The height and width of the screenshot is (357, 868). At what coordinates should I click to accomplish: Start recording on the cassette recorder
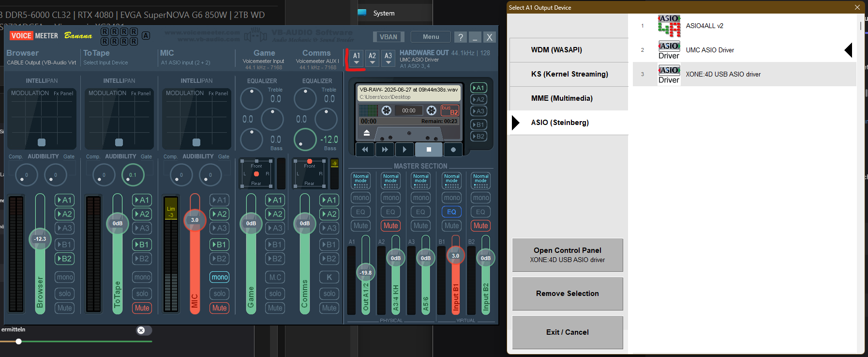pos(453,150)
